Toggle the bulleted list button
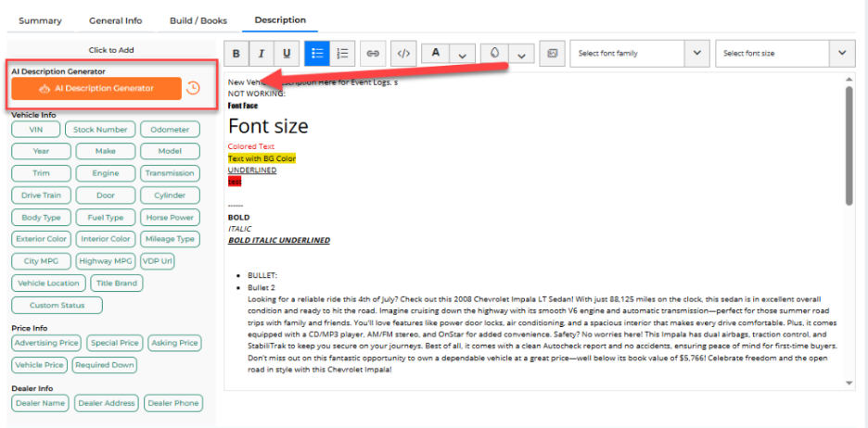This screenshot has width=868, height=428. [317, 54]
